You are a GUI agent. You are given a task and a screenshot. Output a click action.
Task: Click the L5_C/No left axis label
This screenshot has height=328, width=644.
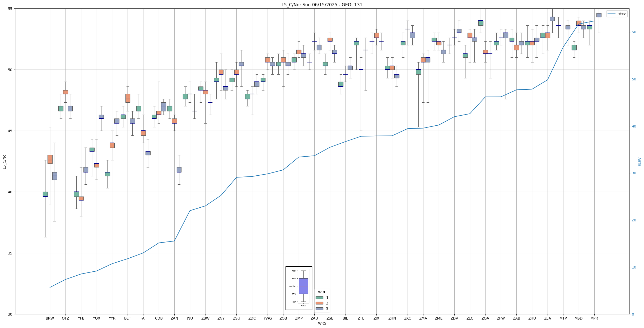[4, 162]
